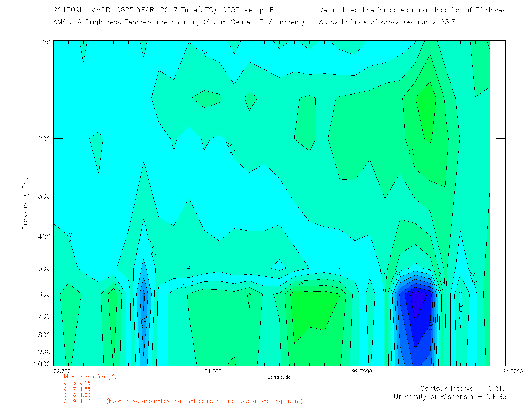Click the 100 pressure axis label
This screenshot has width=532, height=407.
[44, 43]
